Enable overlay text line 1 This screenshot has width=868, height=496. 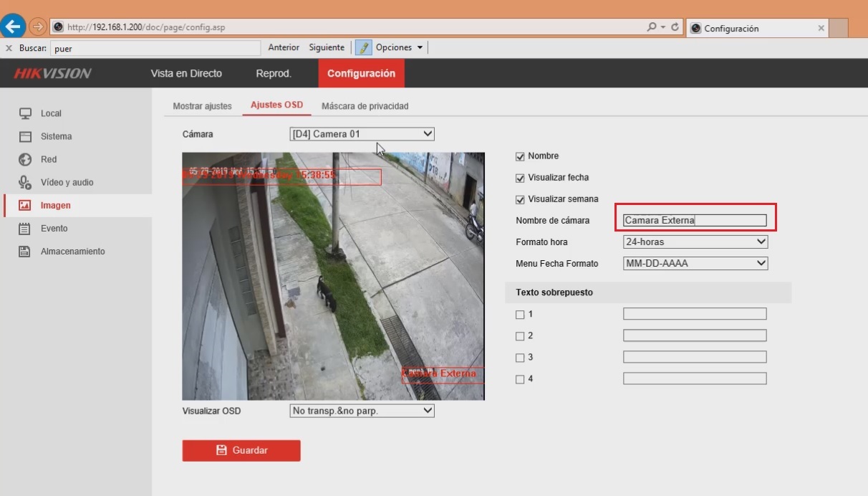pyautogui.click(x=519, y=314)
